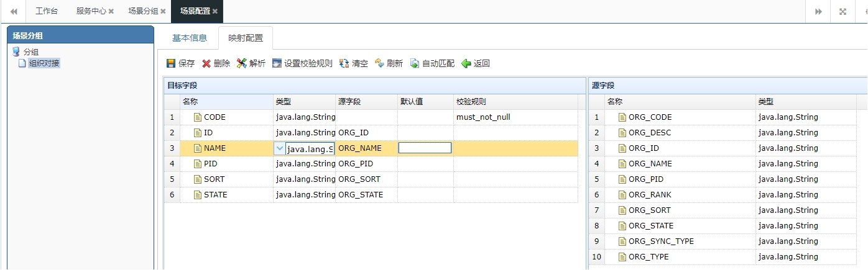
Task: Select the ID target field icon
Action: click(198, 133)
